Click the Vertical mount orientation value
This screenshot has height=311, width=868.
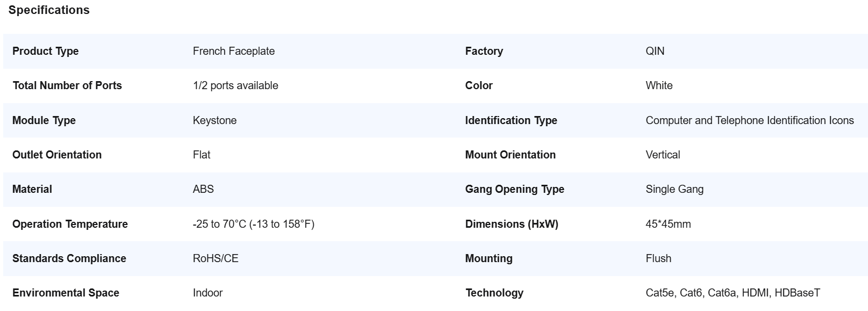(663, 155)
